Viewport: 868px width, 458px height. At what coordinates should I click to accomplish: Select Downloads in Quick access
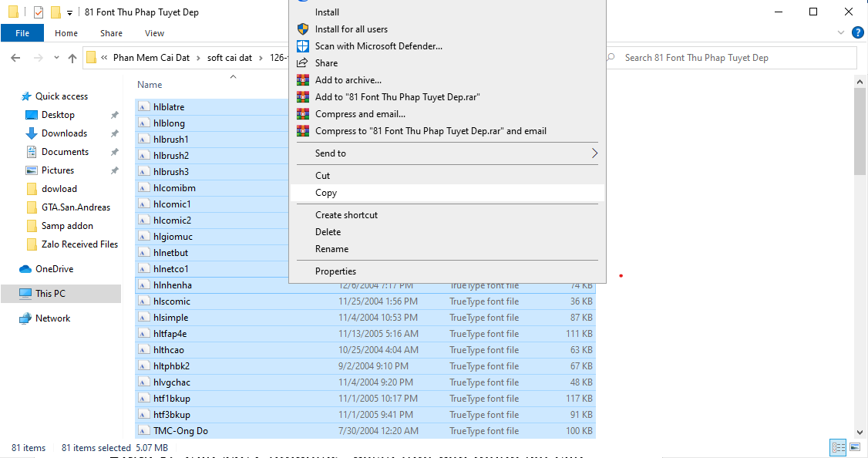[64, 133]
